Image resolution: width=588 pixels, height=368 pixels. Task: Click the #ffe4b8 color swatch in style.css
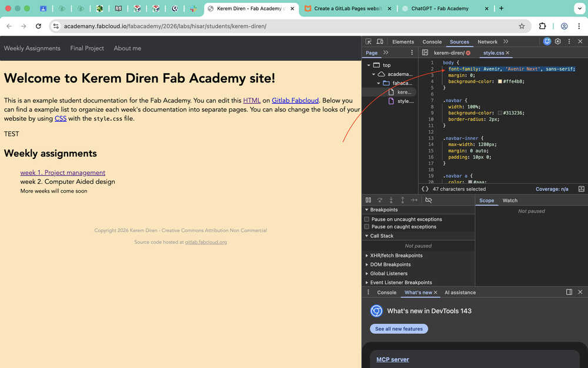[x=500, y=81]
